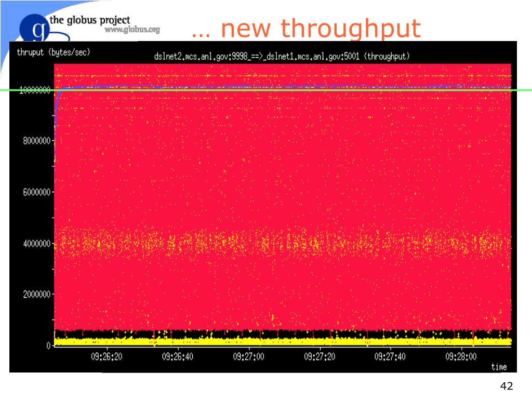Click the 09:27:40 time marker
532x399 pixels.
point(390,356)
